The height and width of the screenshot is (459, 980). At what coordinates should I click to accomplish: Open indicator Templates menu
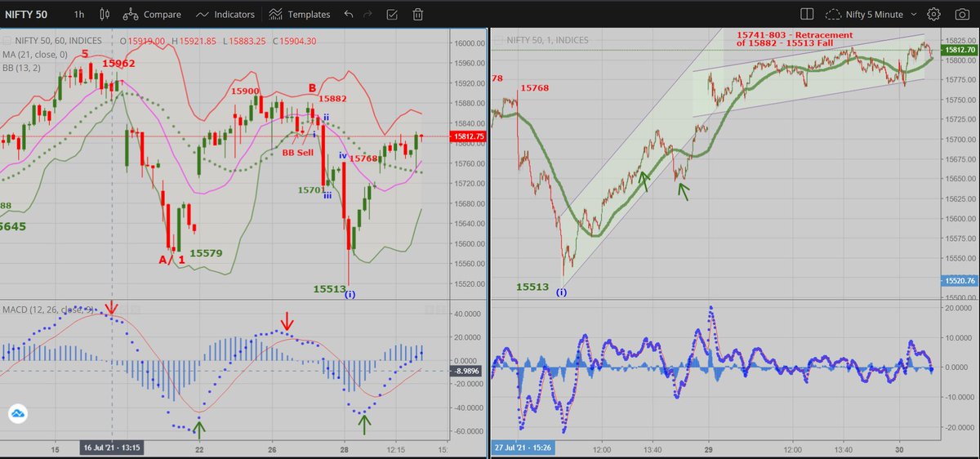click(299, 14)
